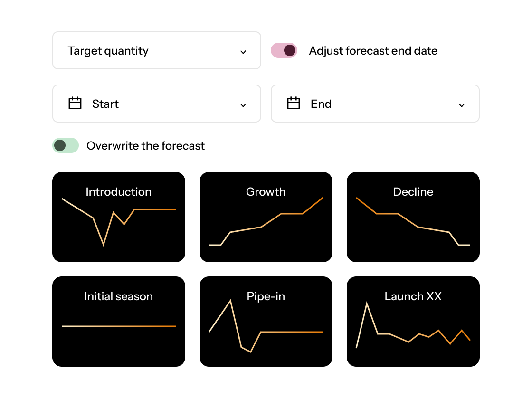Viewport: 532px width, 399px height.
Task: Choose the Decline forecast curve
Action: [x=413, y=217]
